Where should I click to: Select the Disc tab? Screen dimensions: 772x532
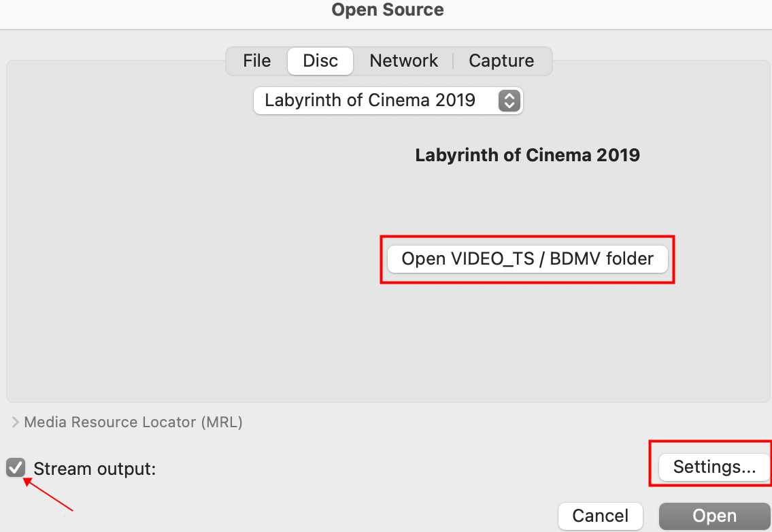point(320,61)
